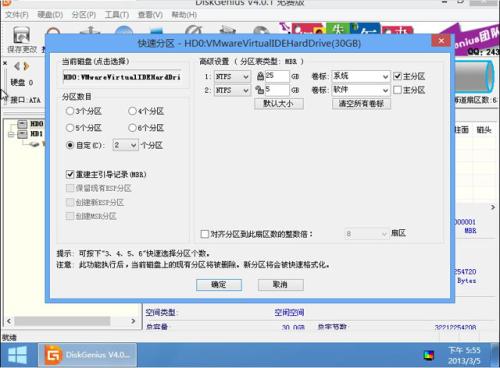Screen dimensions: 500x368
Task: Open volume label dropdown showing 系统
Action: pyautogui.click(x=361, y=76)
